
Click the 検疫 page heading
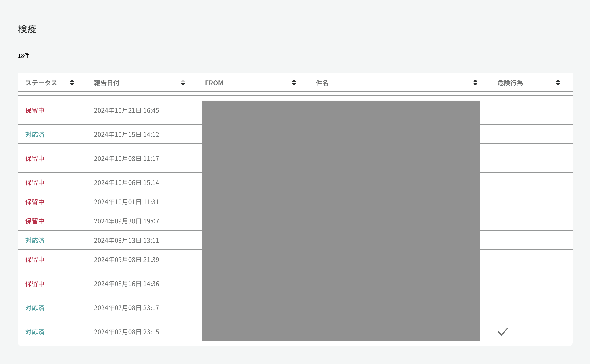[27, 29]
